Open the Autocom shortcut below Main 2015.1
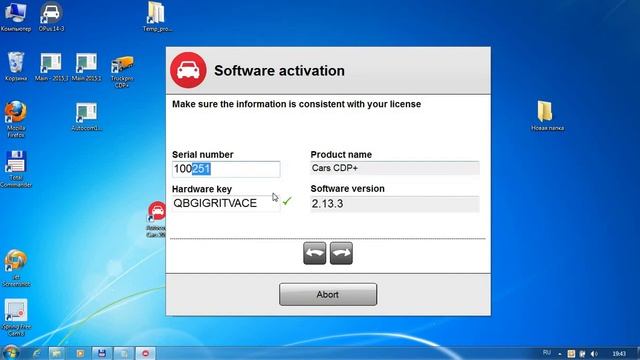This screenshot has height=360, width=640. point(86,116)
